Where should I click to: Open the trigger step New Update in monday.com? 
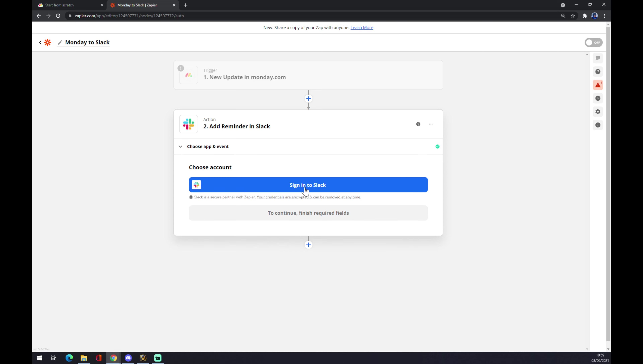pyautogui.click(x=308, y=75)
